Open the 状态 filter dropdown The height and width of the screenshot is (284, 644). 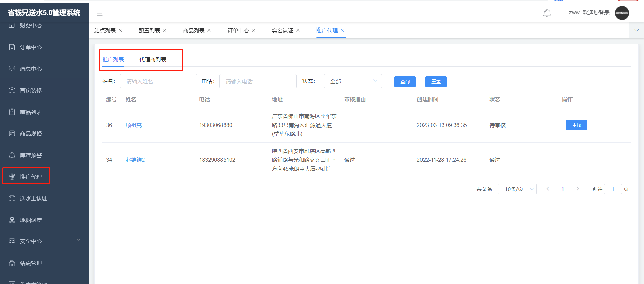[x=352, y=81]
